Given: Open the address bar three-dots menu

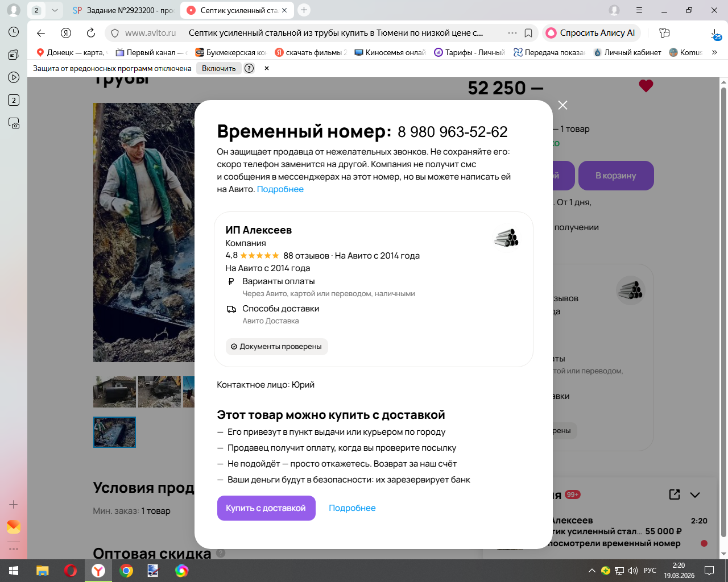Looking at the screenshot, I should point(512,33).
